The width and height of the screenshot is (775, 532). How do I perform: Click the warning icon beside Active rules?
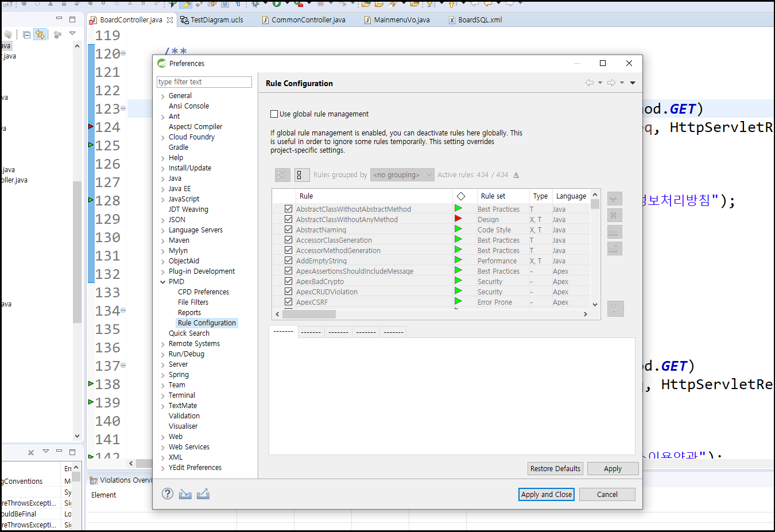click(516, 175)
